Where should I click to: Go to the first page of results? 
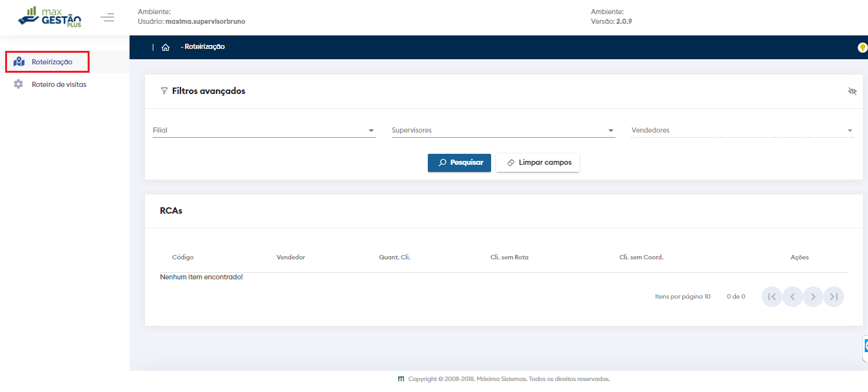click(771, 297)
